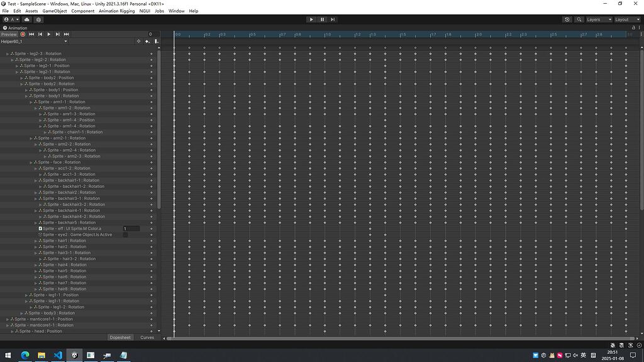Click the Add Event icon
This screenshot has height=362, width=644.
tap(147, 41)
